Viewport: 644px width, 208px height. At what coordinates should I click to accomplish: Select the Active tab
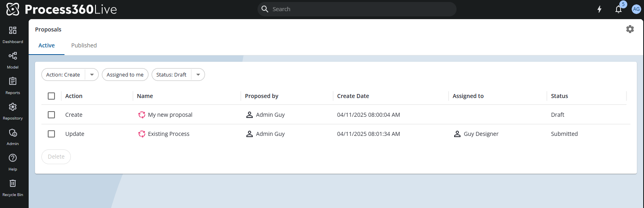point(47,45)
